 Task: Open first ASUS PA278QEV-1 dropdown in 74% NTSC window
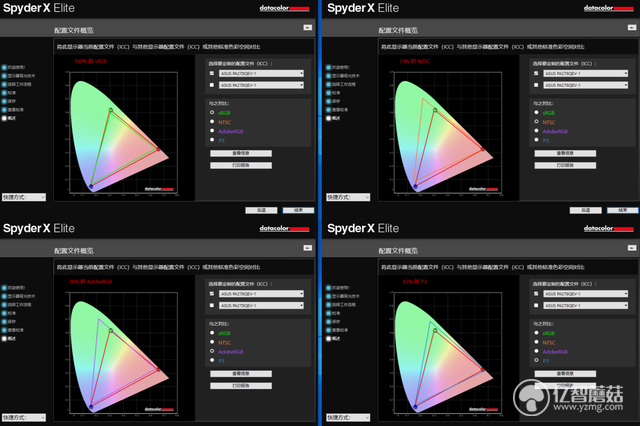[x=586, y=73]
